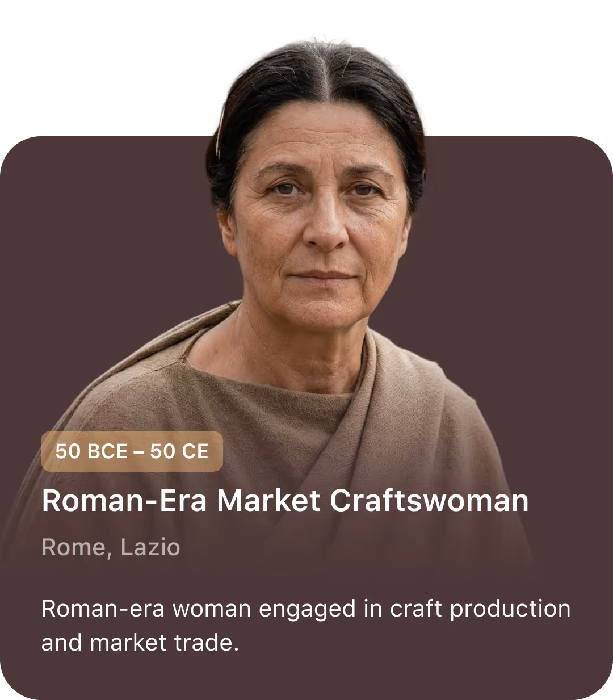The height and width of the screenshot is (700, 613).
Task: Click the word Lazio in the location
Action: (150, 547)
